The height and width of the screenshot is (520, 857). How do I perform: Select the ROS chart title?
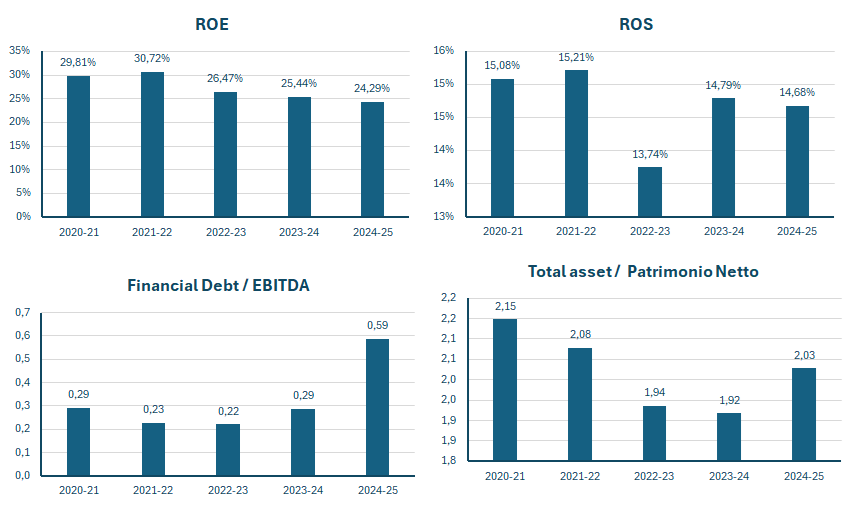(x=636, y=24)
